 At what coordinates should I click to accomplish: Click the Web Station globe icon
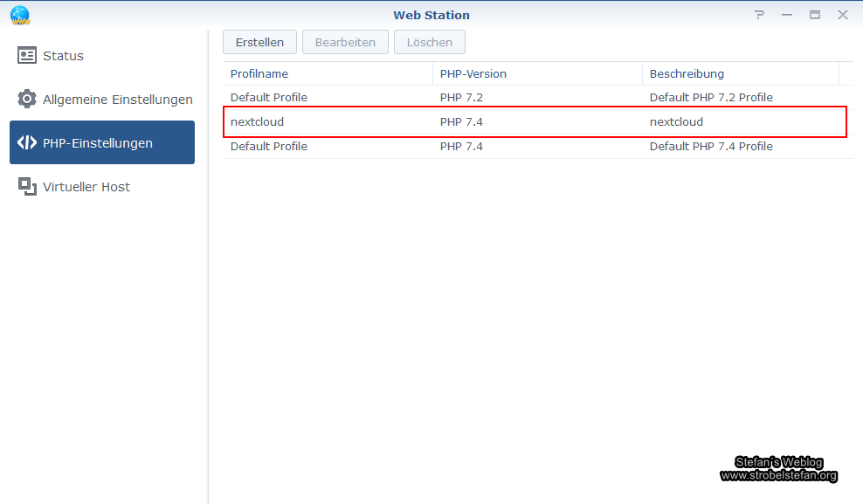point(19,15)
